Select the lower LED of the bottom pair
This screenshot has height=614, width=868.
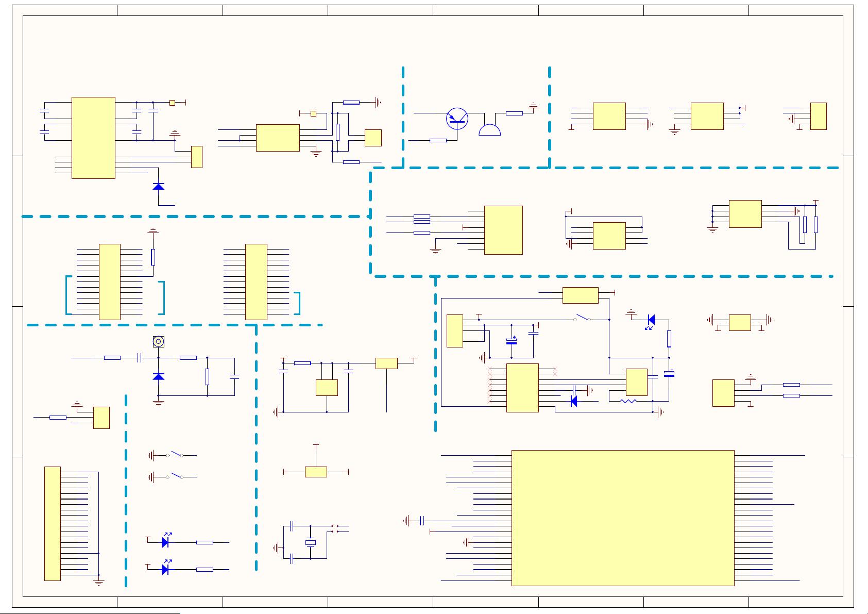[x=166, y=568]
